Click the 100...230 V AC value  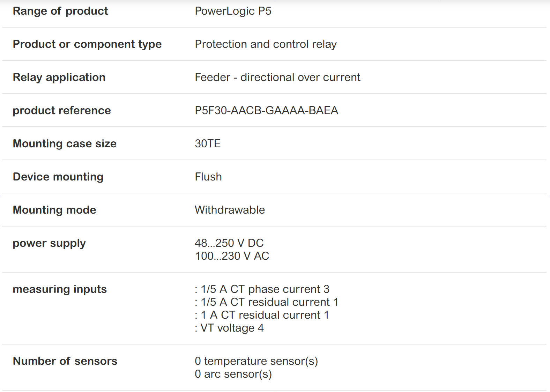(x=232, y=256)
